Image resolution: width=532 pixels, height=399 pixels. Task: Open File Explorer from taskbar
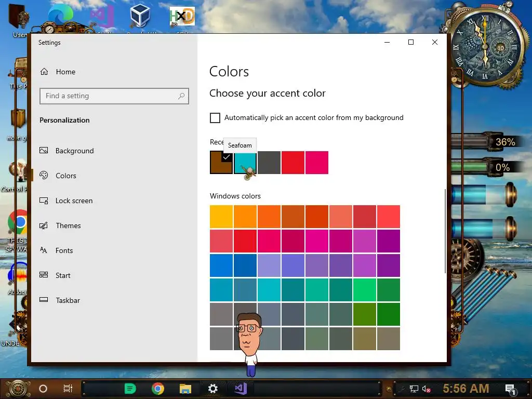(x=185, y=389)
